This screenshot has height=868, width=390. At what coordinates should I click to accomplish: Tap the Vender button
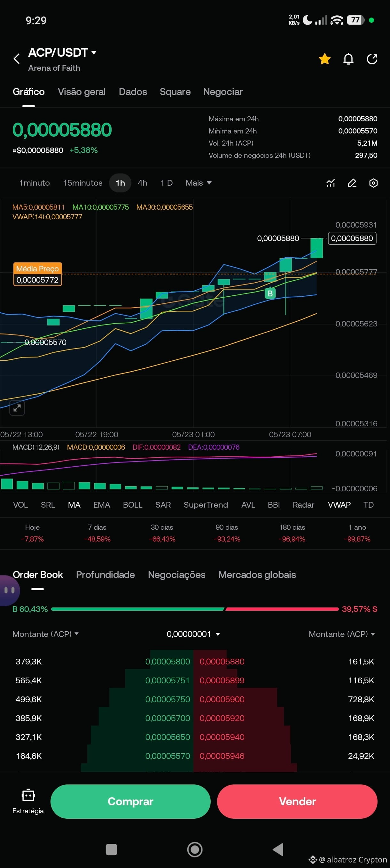click(x=297, y=801)
